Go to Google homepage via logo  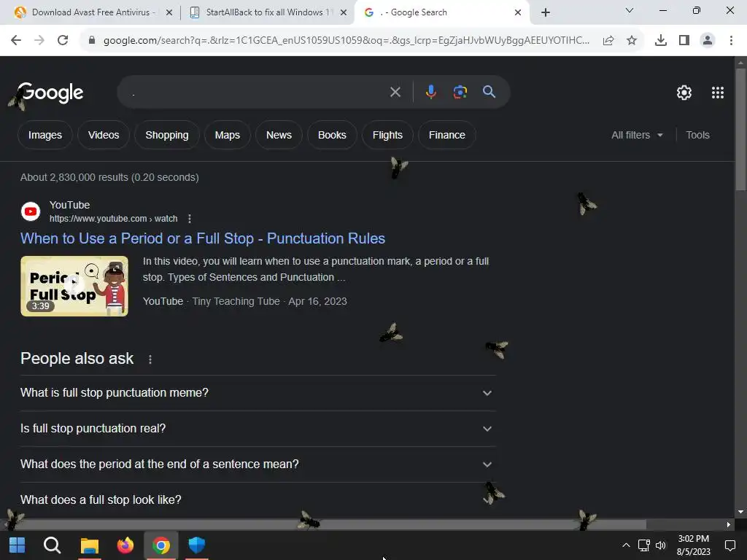(x=50, y=93)
